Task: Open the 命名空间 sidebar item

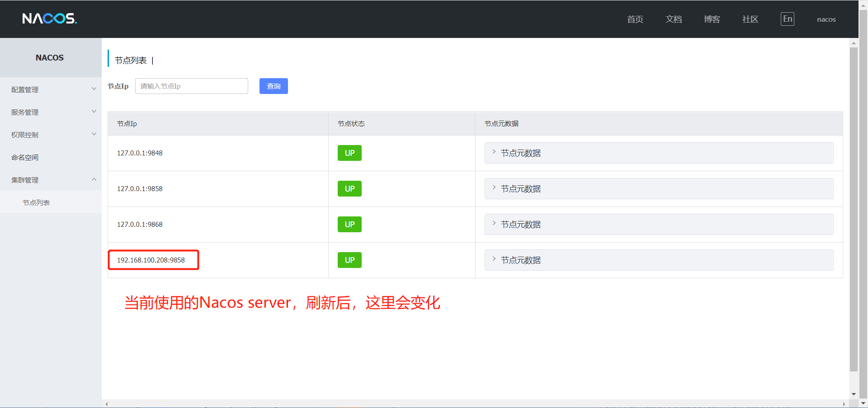Action: (x=51, y=157)
